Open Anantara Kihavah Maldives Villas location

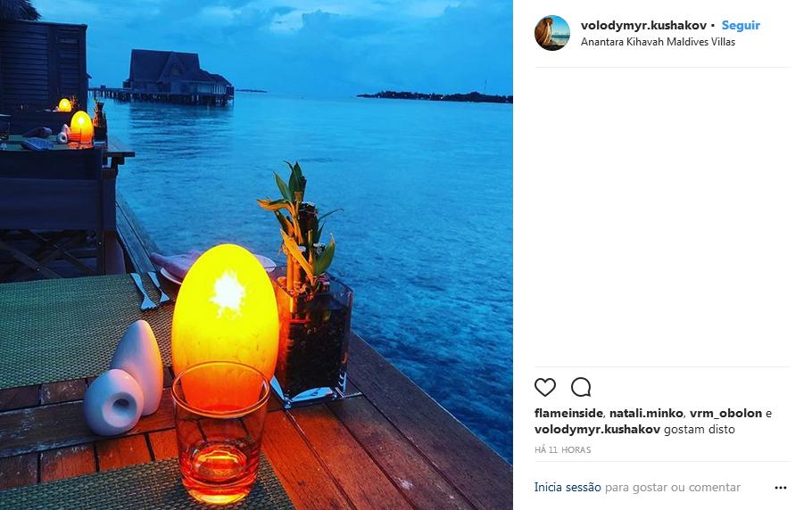tap(658, 42)
